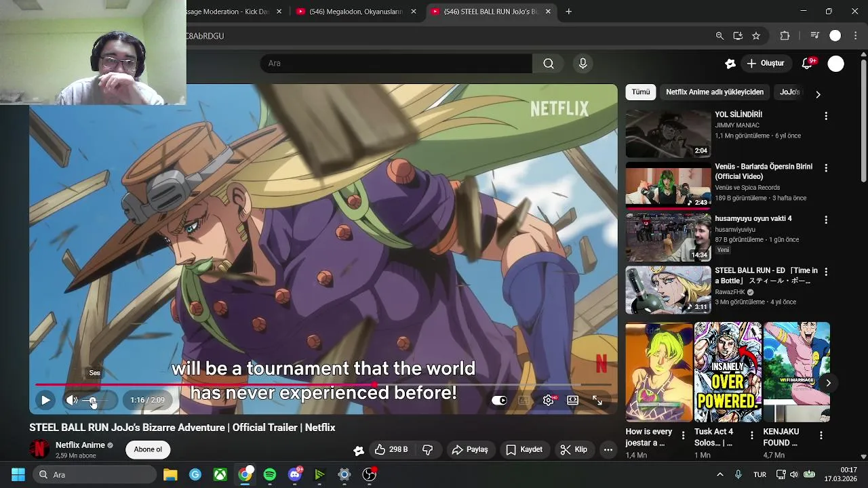Open the address bar zoom magnifier icon
This screenshot has width=868, height=488.
719,36
